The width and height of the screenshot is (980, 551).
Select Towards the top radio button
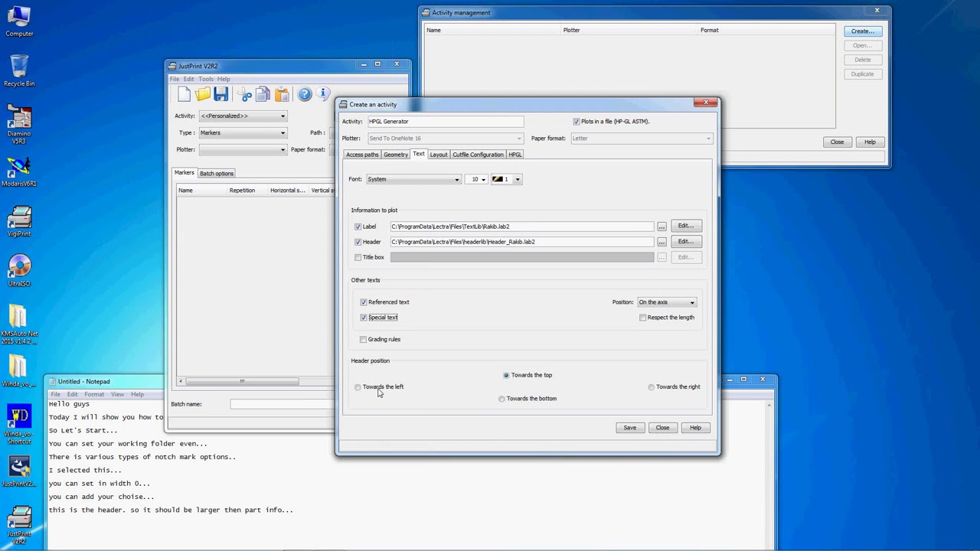point(506,376)
